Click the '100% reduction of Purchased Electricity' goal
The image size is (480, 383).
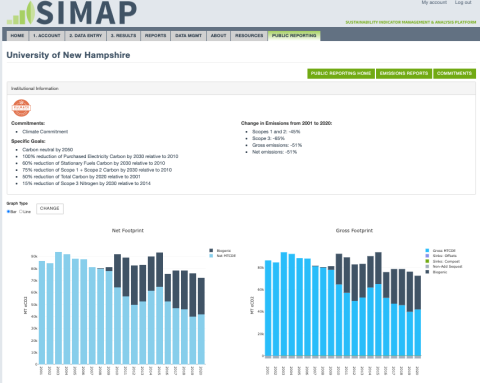tap(100, 156)
